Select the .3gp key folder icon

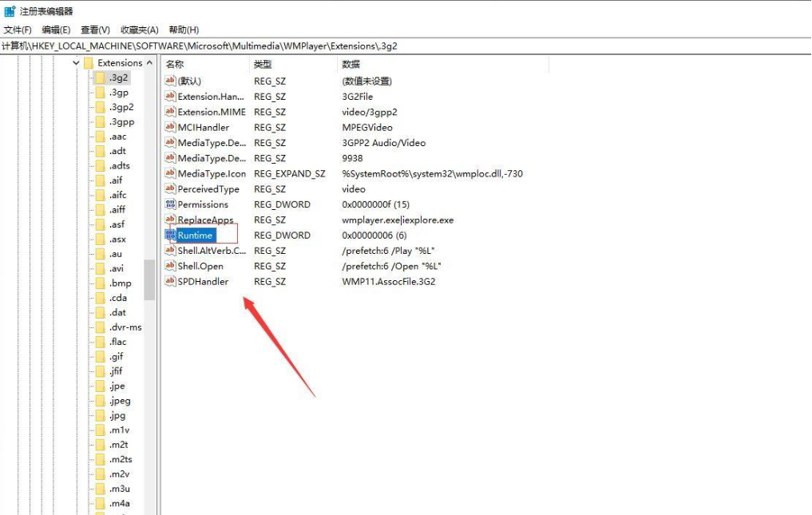pyautogui.click(x=101, y=93)
